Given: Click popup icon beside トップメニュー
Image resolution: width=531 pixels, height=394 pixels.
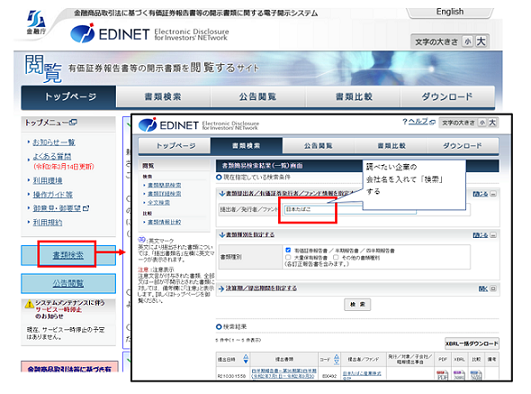Looking at the screenshot, I should (73, 122).
